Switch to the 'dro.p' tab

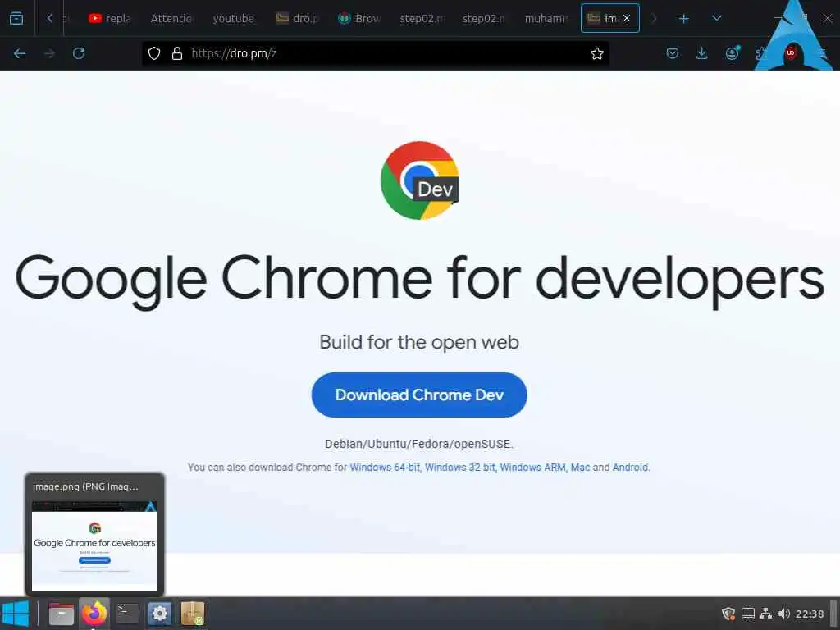[297, 19]
